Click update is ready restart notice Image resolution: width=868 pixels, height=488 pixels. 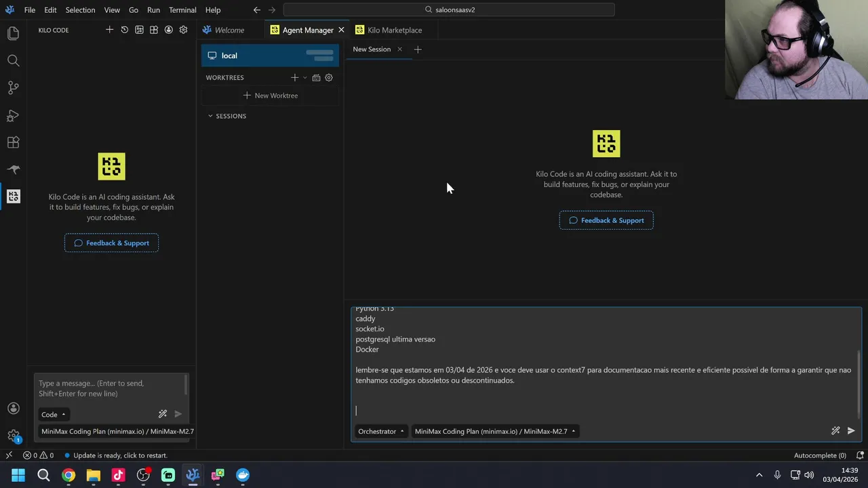[x=116, y=455]
